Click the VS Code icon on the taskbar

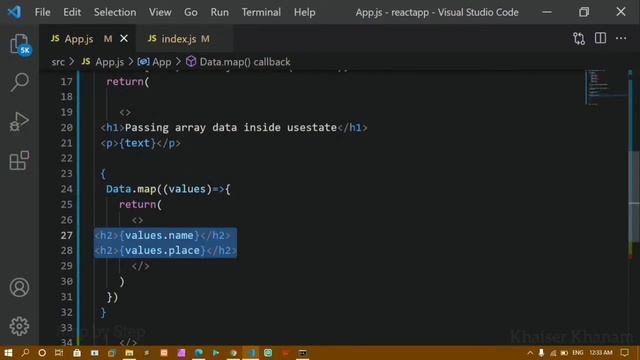[x=251, y=353]
